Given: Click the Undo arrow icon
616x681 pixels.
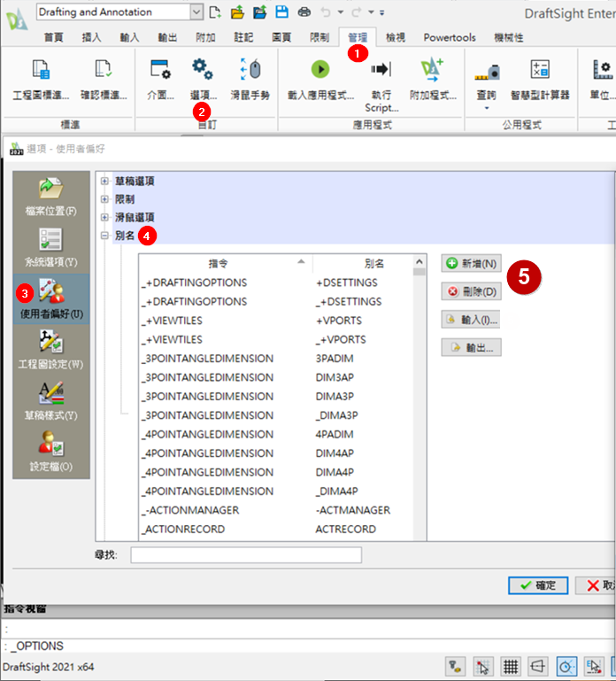Looking at the screenshot, I should 326,12.
